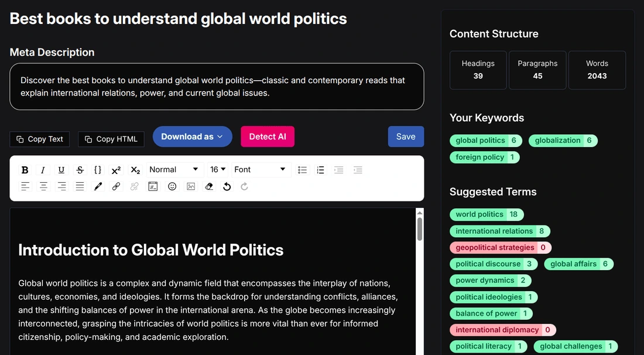Open the Download as dropdown
Image resolution: width=644 pixels, height=355 pixels.
point(192,136)
